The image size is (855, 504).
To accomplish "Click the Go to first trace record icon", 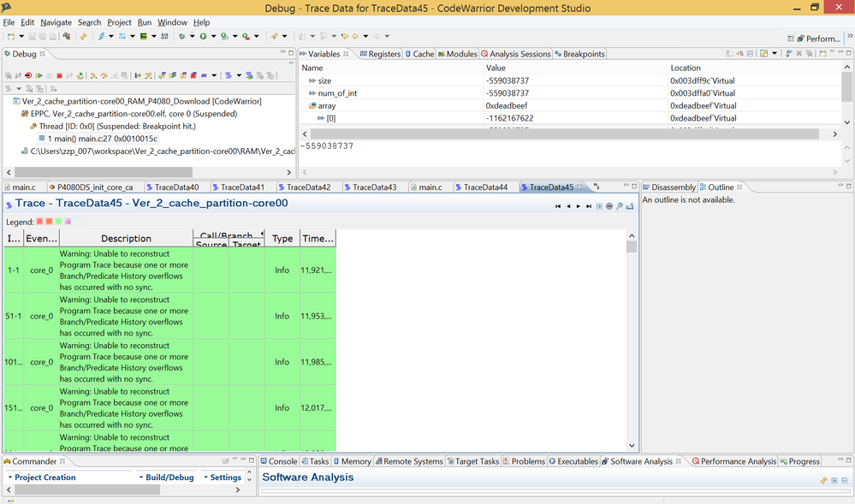I will 558,206.
